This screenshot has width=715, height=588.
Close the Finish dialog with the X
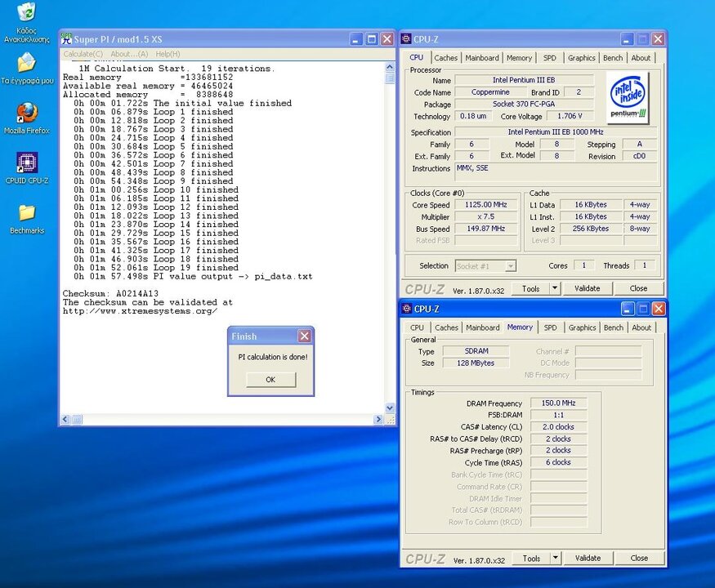(304, 336)
